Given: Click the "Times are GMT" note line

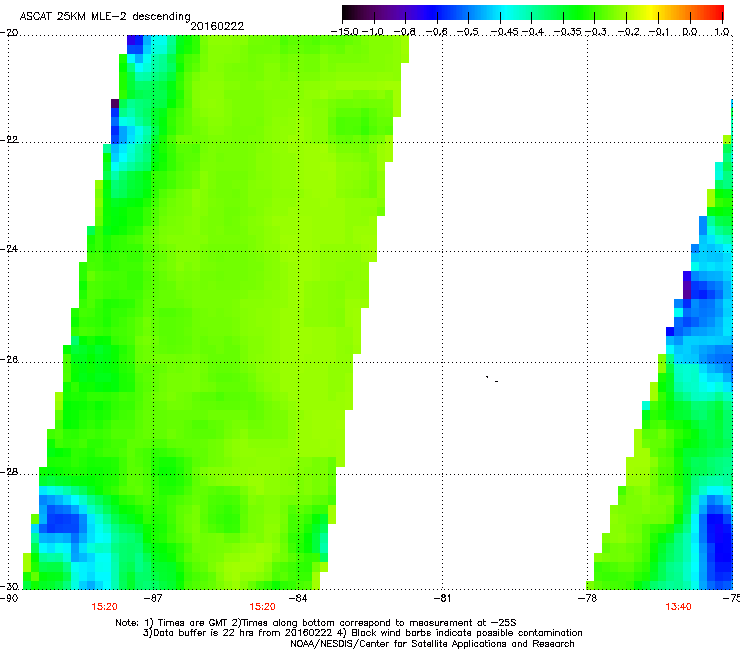Looking at the screenshot, I should [316, 623].
